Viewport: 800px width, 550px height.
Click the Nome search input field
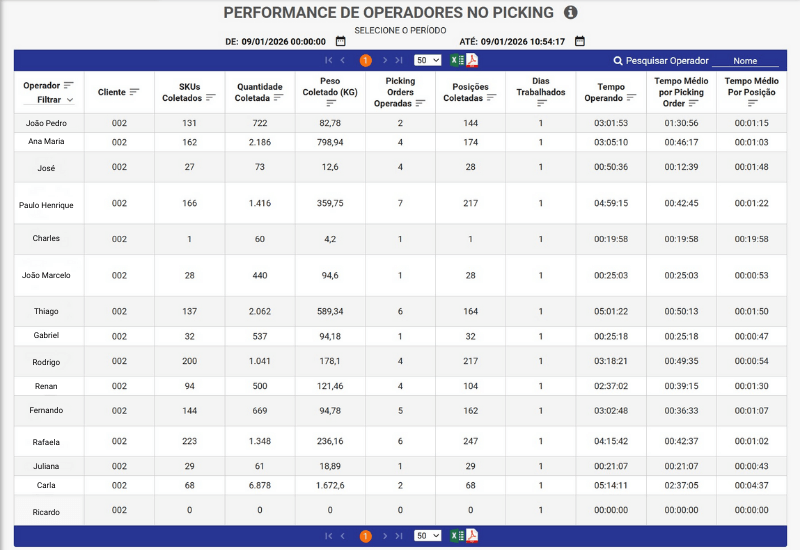coord(745,61)
